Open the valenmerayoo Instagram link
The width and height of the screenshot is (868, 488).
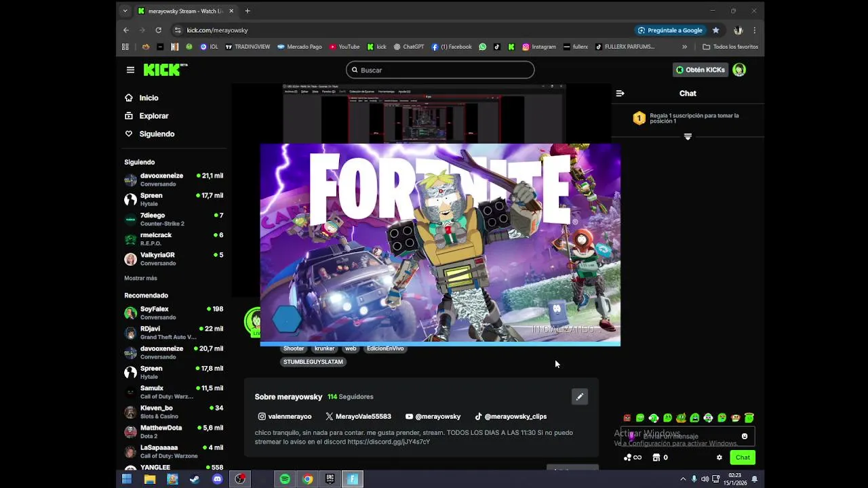pos(285,417)
